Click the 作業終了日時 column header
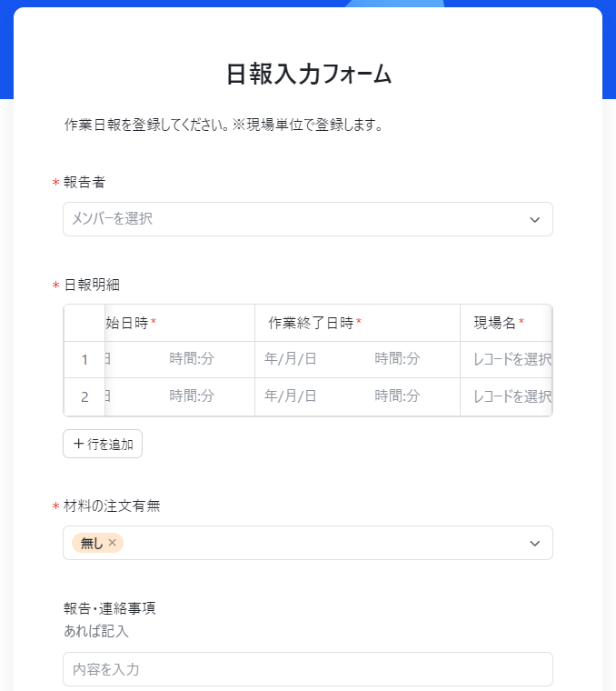Image resolution: width=616 pixels, height=691 pixels. coord(310,323)
